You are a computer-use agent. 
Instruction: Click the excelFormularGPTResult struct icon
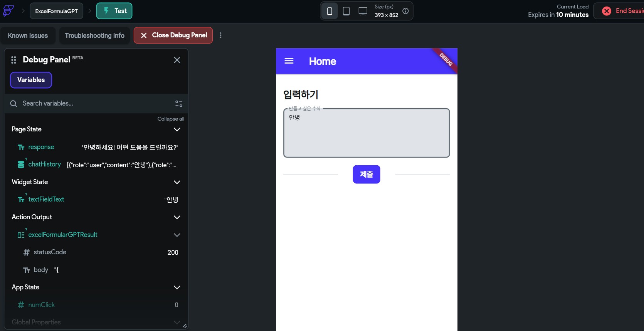click(21, 235)
